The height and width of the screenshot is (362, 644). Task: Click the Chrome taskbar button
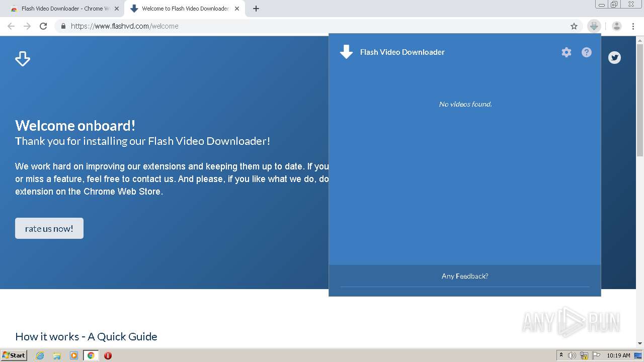[91, 355]
